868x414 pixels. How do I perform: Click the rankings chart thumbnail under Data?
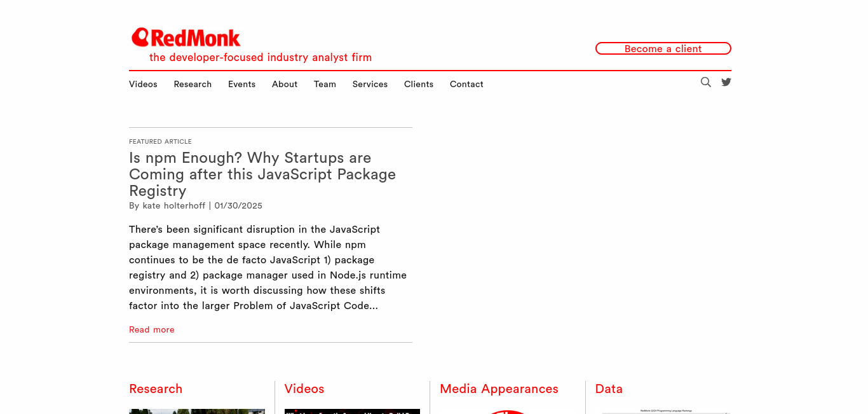[666, 411]
